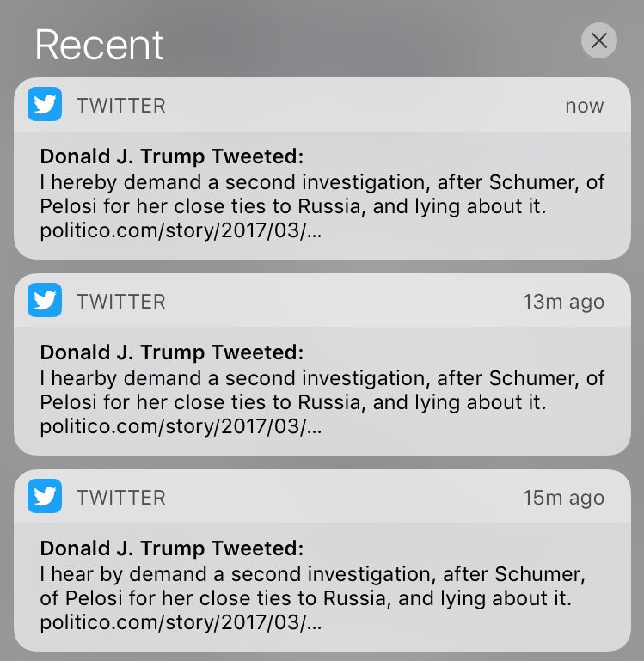Tap the Twitter bird icon on the newest notification
Screen dimensions: 644x661
(45, 104)
